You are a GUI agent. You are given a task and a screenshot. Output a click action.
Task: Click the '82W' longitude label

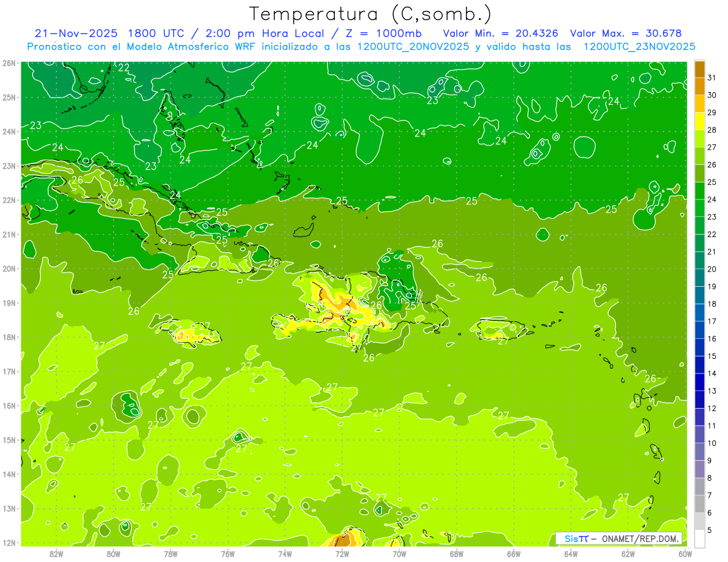(x=56, y=553)
